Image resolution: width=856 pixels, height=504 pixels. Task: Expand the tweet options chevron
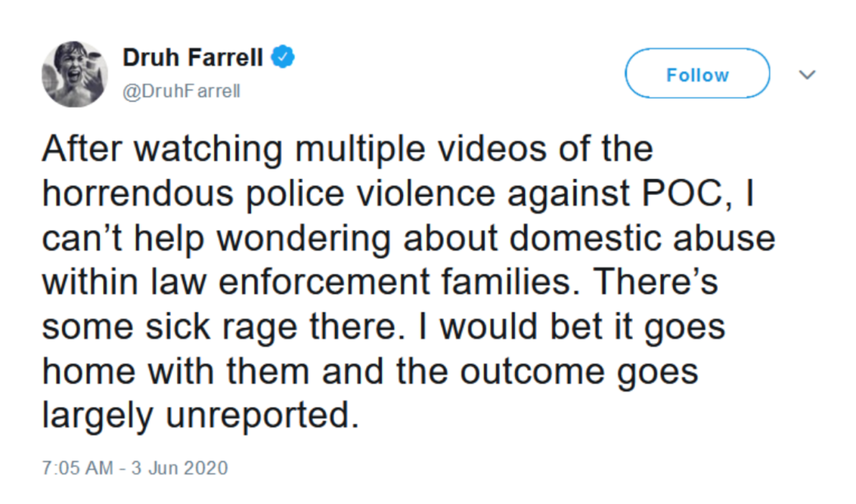tap(807, 74)
